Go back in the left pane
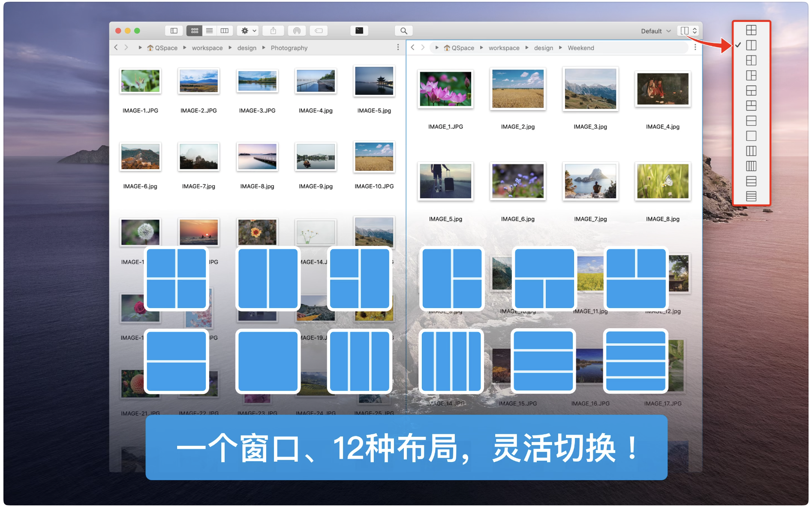The image size is (812, 508). point(116,48)
